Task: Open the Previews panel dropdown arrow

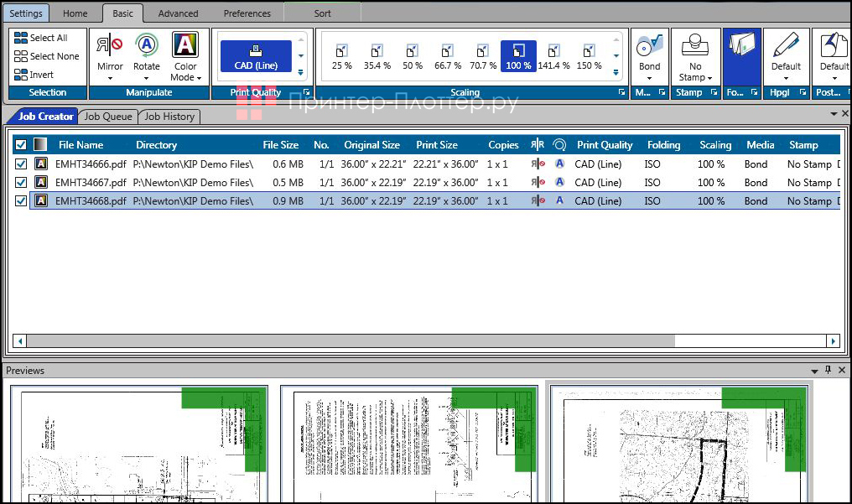Action: 814,371
